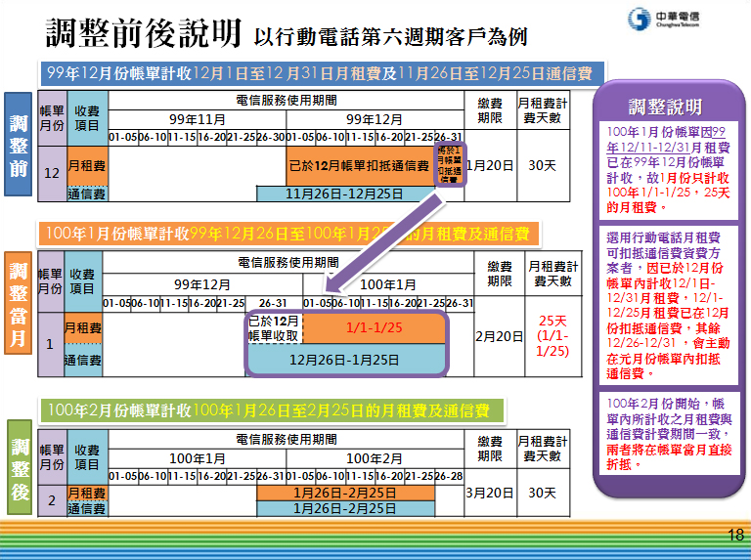This screenshot has width=751, height=560.
Task: Click the 99年11月 column header
Action: [197, 119]
